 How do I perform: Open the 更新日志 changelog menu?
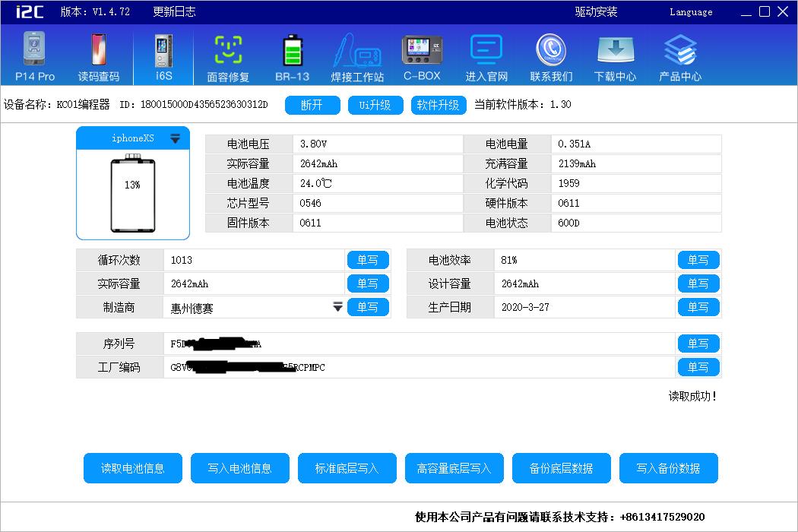pyautogui.click(x=174, y=12)
